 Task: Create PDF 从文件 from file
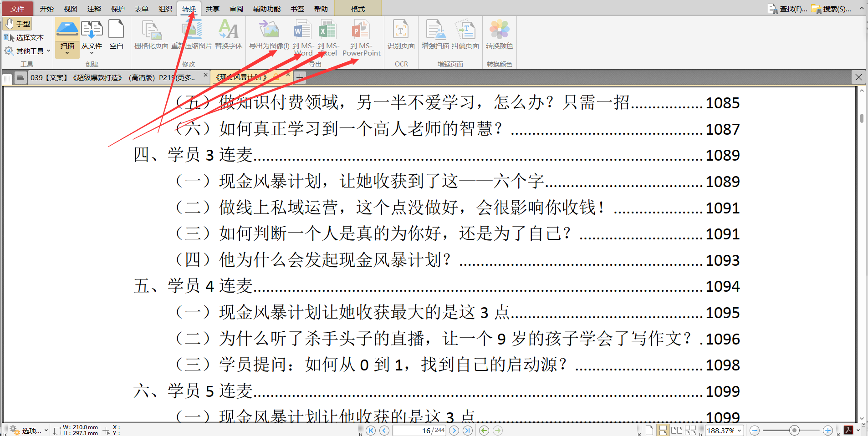click(92, 37)
